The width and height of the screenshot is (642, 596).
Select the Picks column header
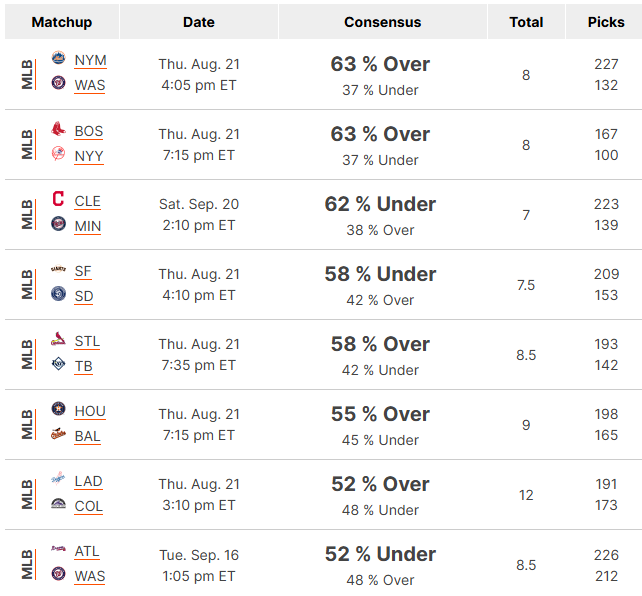(x=606, y=22)
